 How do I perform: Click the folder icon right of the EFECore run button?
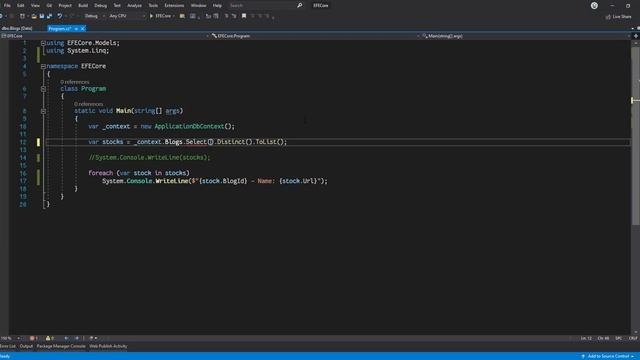pyautogui.click(x=182, y=16)
